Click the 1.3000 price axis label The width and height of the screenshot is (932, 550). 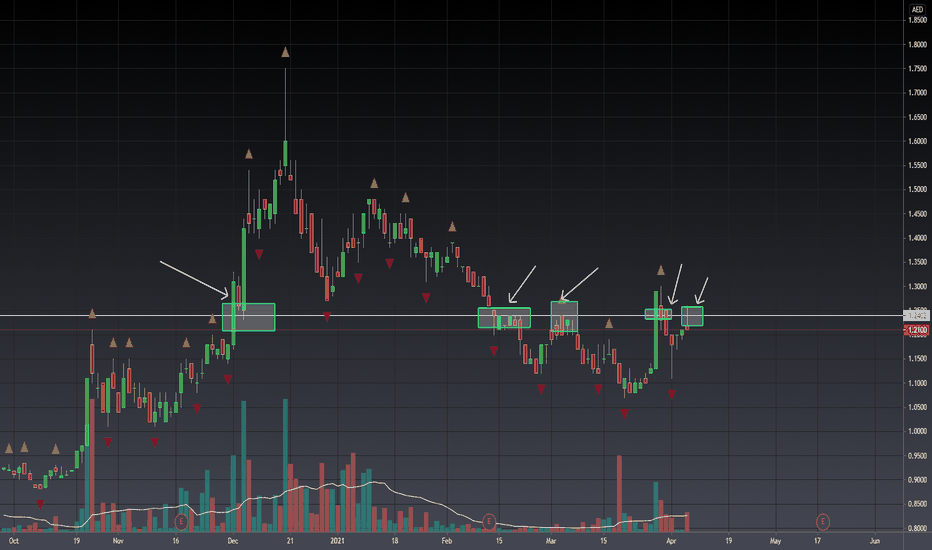[x=917, y=287]
